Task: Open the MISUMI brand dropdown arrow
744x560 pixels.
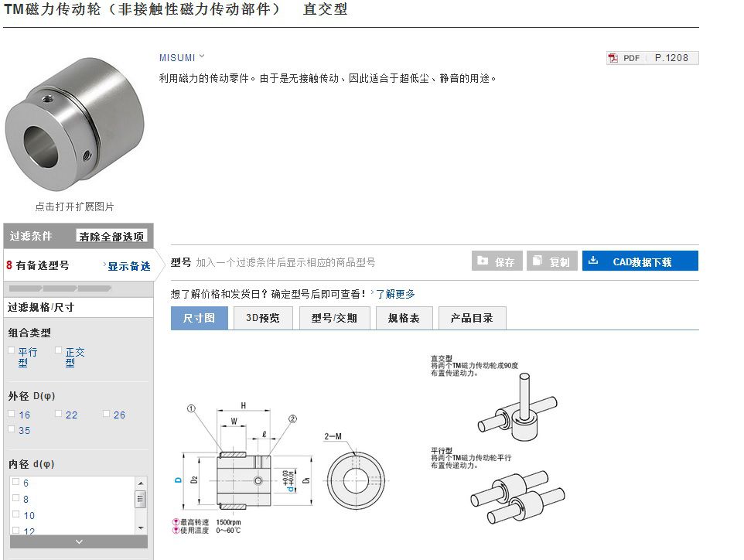Action: (202, 56)
